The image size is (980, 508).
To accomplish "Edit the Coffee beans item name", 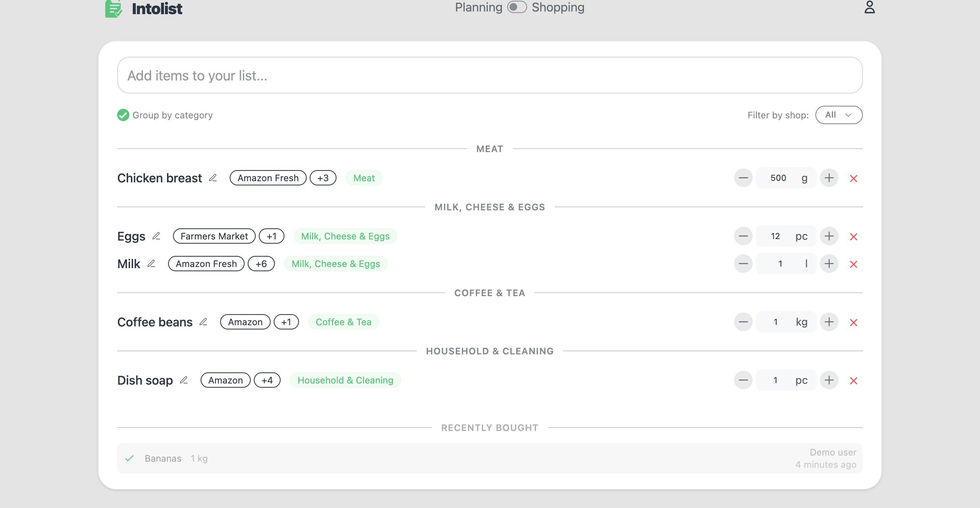I will [203, 322].
